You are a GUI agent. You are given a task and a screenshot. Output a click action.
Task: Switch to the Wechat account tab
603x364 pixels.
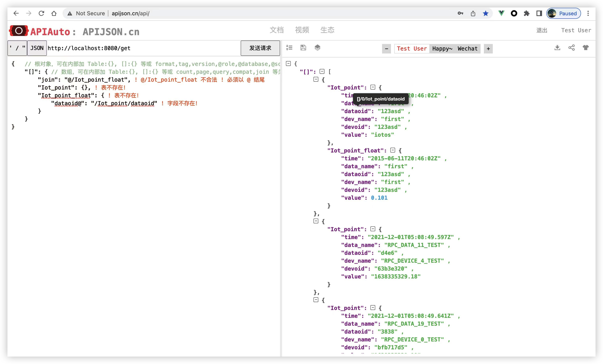pyautogui.click(x=467, y=49)
